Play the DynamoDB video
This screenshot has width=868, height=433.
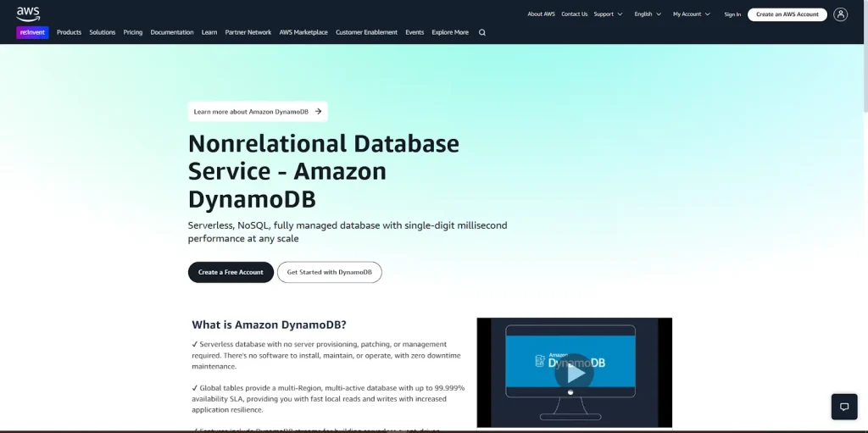574,373
